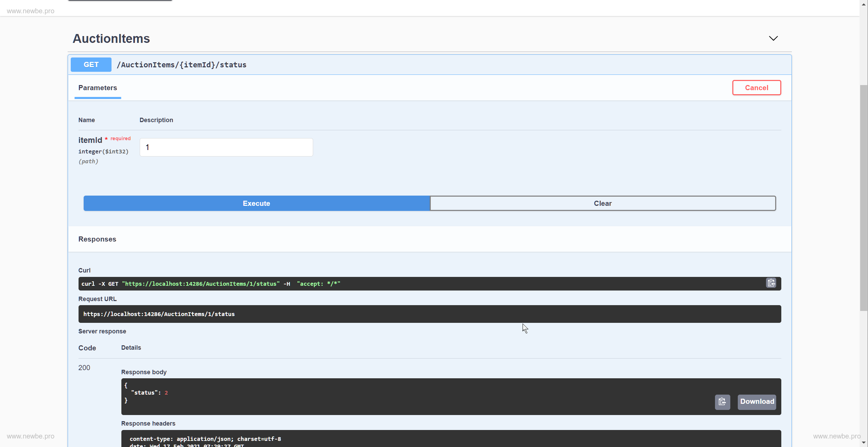Click the Clear button to reset fields
Viewport: 868px width, 447px height.
(x=602, y=203)
